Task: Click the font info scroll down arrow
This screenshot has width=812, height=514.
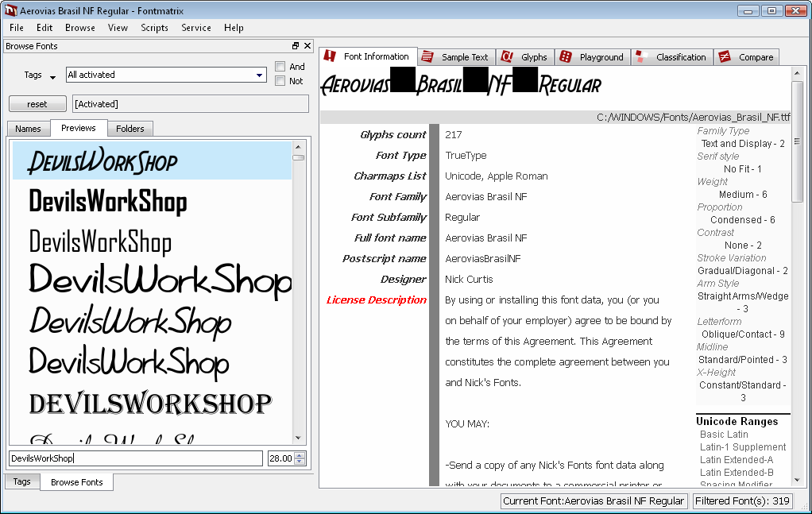Action: click(x=797, y=481)
